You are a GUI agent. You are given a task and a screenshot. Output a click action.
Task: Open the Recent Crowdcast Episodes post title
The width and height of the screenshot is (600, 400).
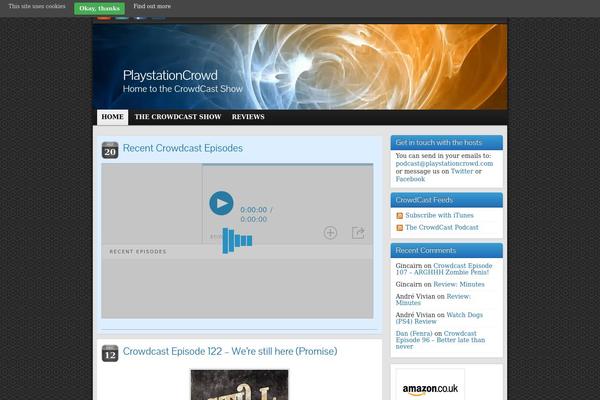pyautogui.click(x=183, y=148)
